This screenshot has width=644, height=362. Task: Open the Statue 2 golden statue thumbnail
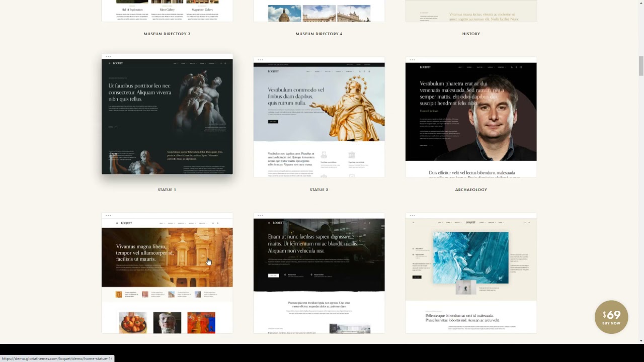[x=319, y=117]
